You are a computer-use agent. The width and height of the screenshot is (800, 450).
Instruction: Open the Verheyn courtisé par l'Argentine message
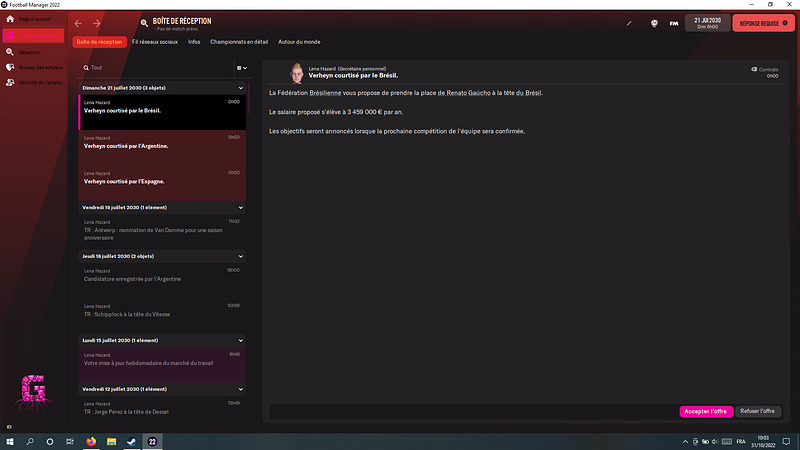pos(162,147)
